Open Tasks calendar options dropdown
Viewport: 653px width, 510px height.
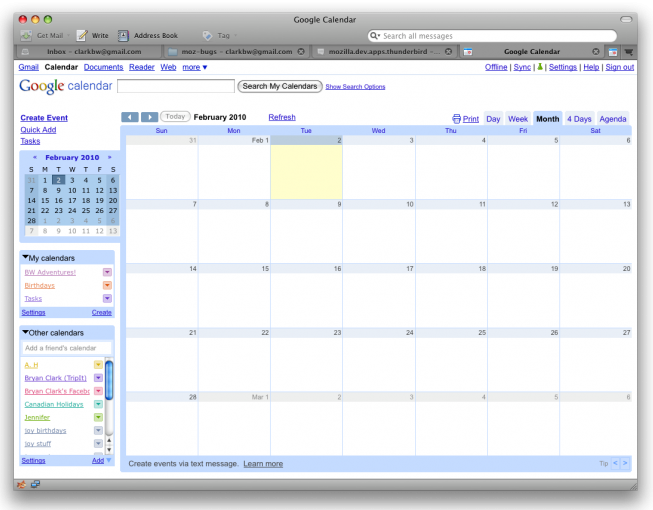click(x=107, y=298)
